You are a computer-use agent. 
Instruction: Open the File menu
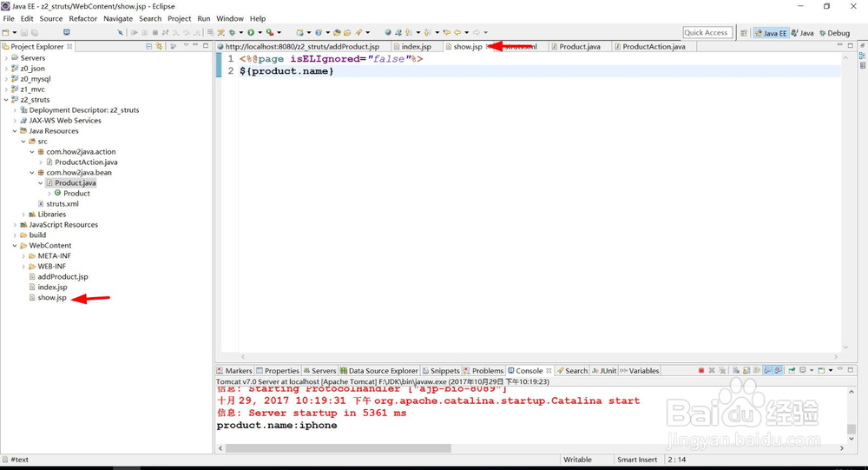coord(9,18)
